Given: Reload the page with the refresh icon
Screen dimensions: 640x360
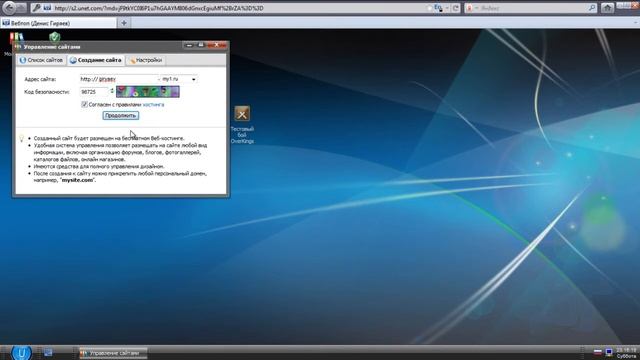Looking at the screenshot, I should [x=455, y=8].
